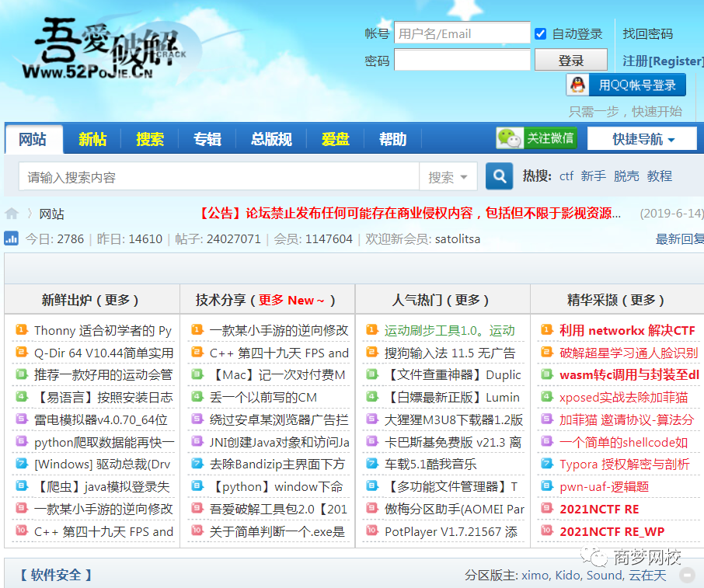
Task: Click the bar chart statistics icon
Action: pyautogui.click(x=11, y=238)
